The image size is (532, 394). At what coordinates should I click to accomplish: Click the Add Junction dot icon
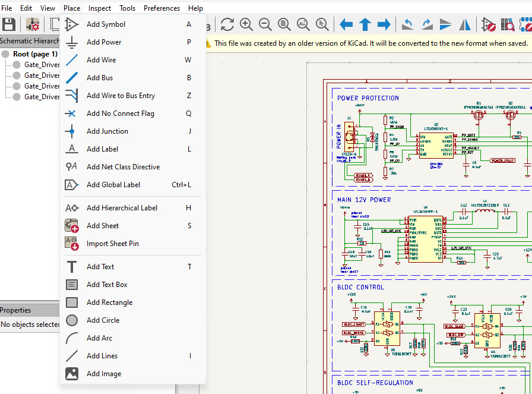(72, 131)
